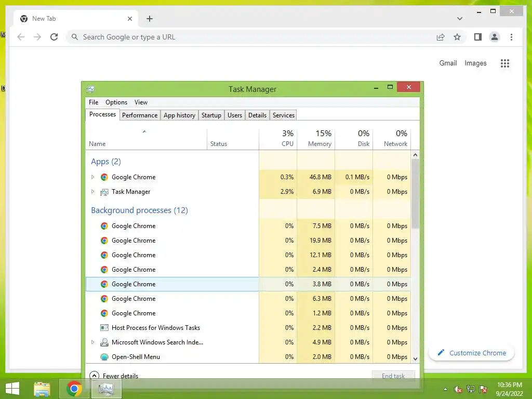Open Chrome three-dot menu
The height and width of the screenshot is (399, 532).
[x=511, y=37]
